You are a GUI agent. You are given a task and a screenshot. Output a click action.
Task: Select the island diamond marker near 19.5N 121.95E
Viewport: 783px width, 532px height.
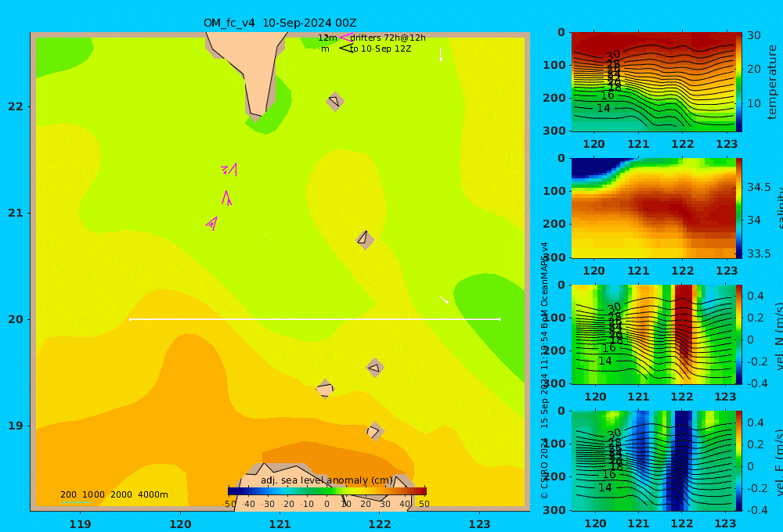coord(375,368)
